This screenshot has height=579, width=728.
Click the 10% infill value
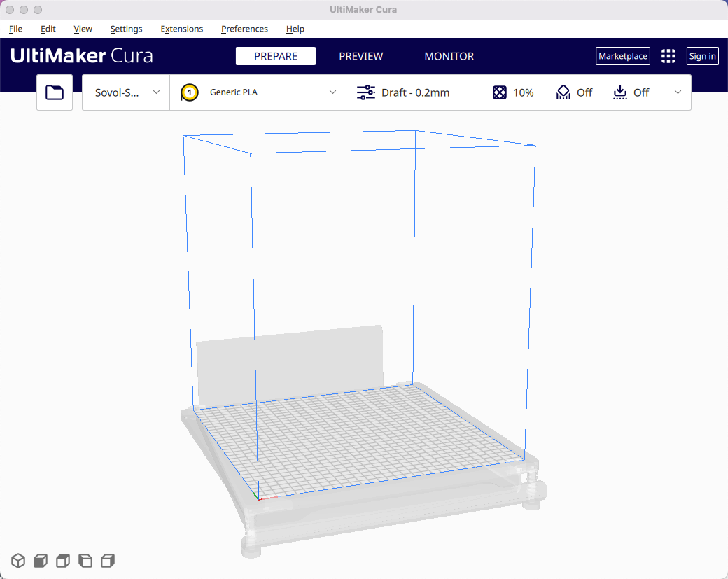click(524, 92)
